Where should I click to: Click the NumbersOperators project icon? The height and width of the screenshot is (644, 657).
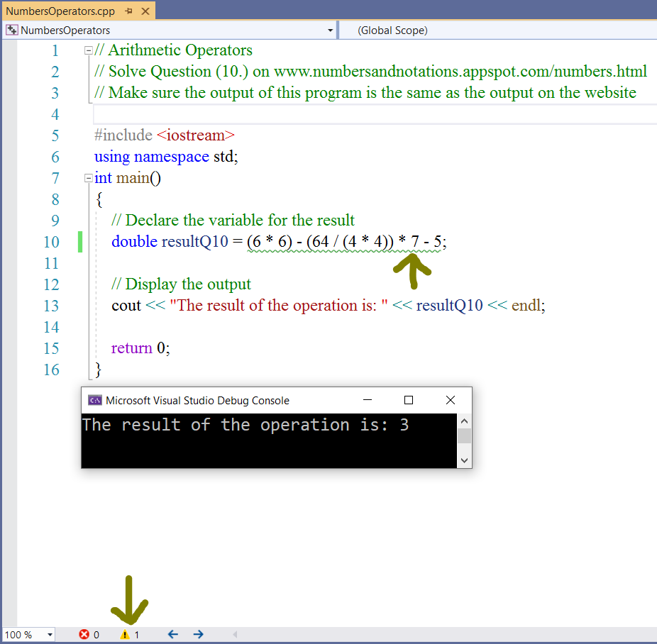12,30
